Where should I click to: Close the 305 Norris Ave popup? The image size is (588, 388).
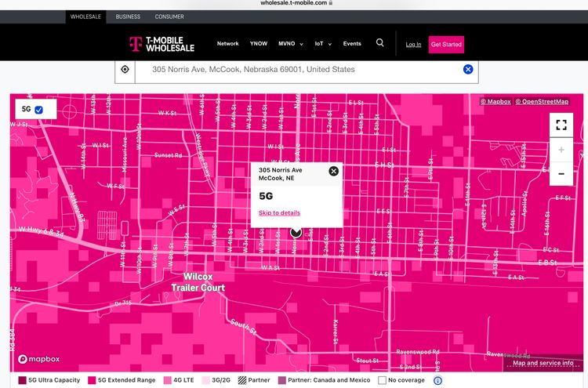tap(333, 172)
